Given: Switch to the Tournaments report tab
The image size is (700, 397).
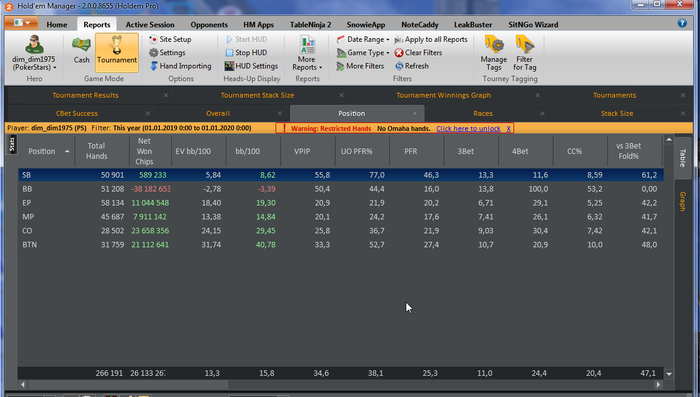Looking at the screenshot, I should tap(614, 95).
